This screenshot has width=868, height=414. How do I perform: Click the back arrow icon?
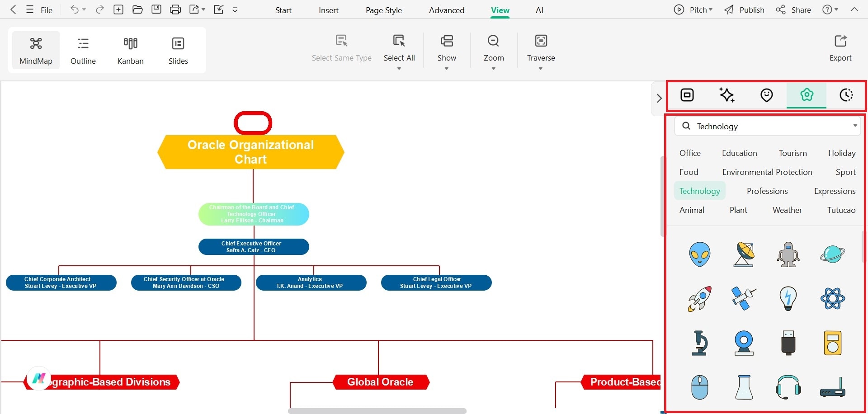tap(13, 9)
